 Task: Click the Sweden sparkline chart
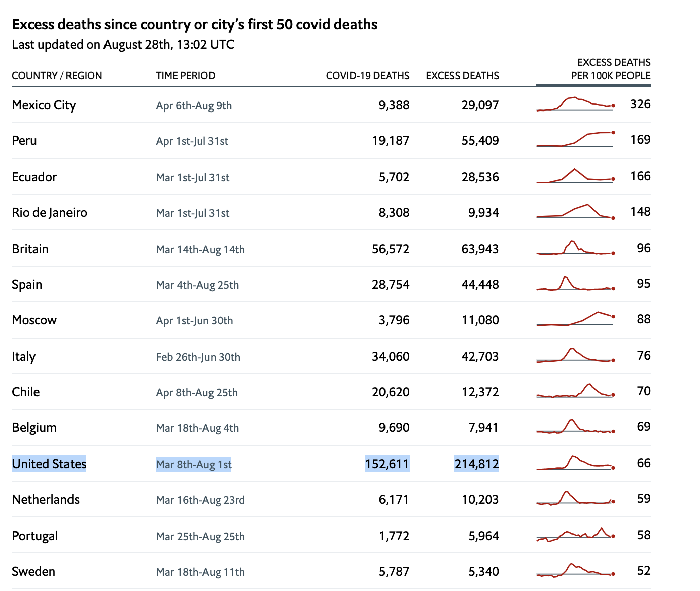pyautogui.click(x=575, y=570)
